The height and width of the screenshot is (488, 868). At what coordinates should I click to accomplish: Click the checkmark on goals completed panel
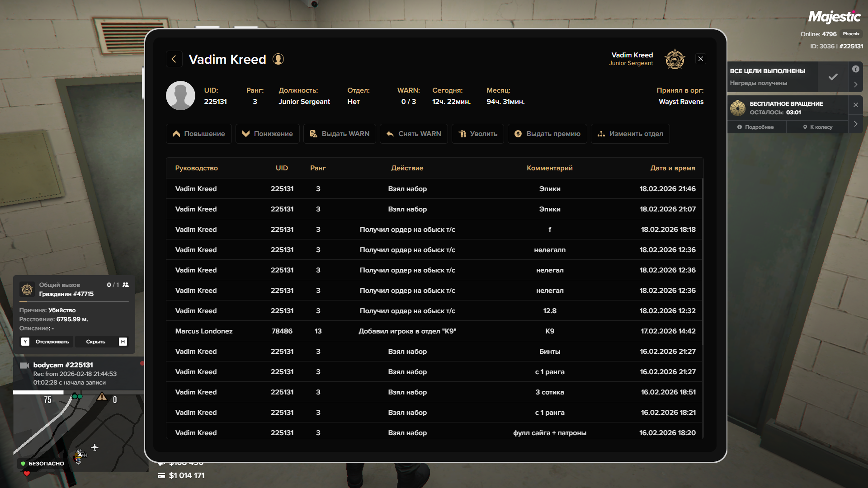point(833,77)
